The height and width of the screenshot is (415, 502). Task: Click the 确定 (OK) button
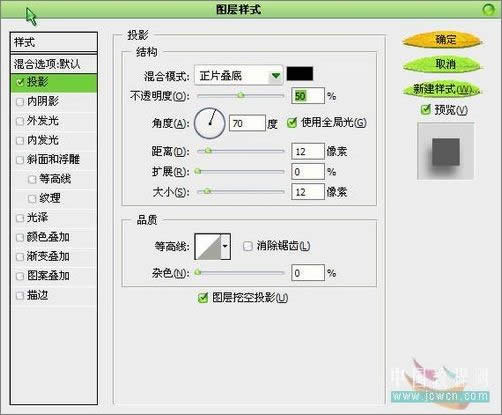click(x=443, y=40)
